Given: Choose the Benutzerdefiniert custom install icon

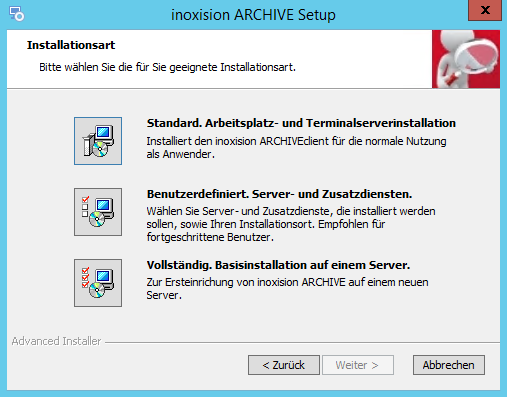Looking at the screenshot, I should 98,212.
